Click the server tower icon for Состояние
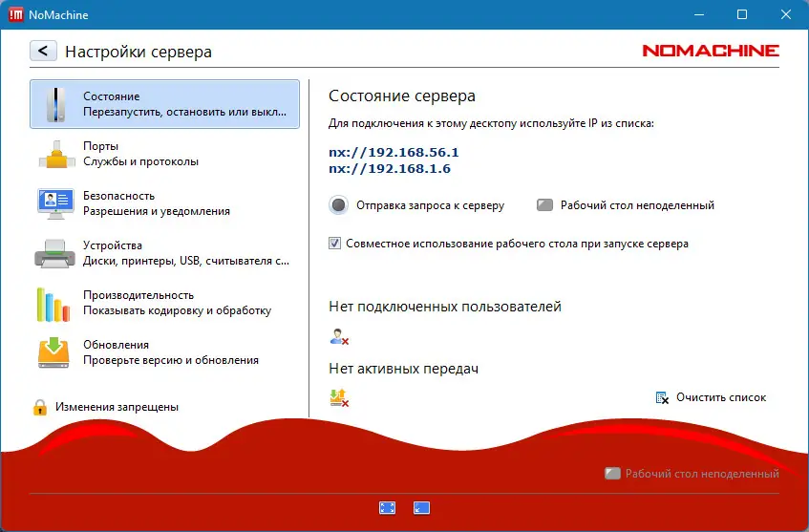This screenshot has width=809, height=532. click(55, 104)
